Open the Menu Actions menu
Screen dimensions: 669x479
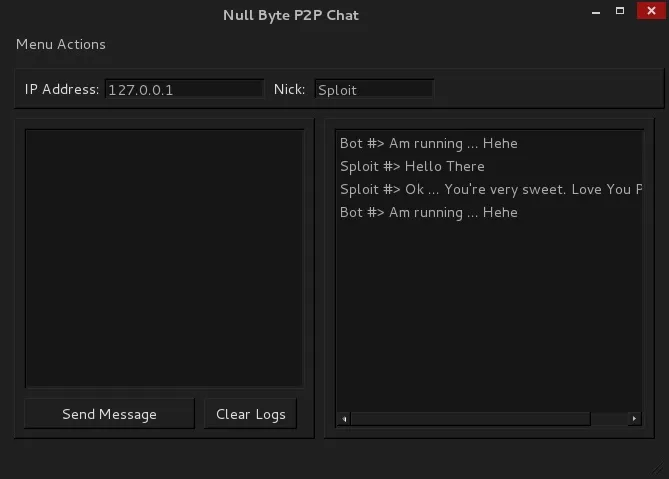click(61, 44)
